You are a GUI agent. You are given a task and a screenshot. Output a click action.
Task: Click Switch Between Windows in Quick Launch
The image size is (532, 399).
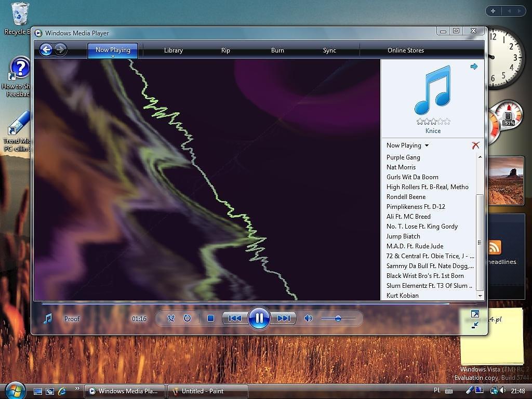tap(50, 391)
